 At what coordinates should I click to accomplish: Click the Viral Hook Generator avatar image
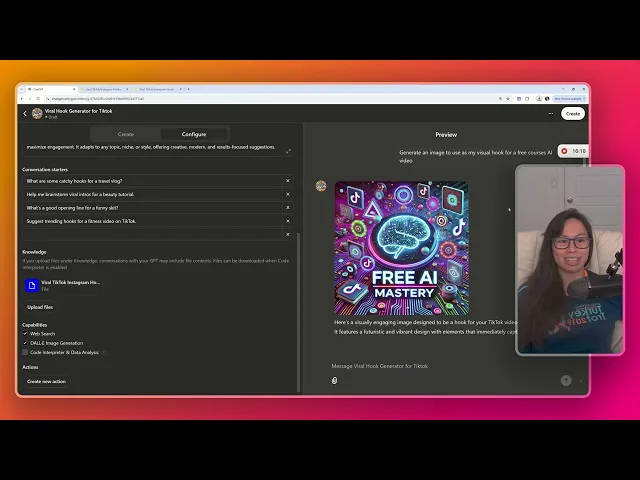[37, 113]
